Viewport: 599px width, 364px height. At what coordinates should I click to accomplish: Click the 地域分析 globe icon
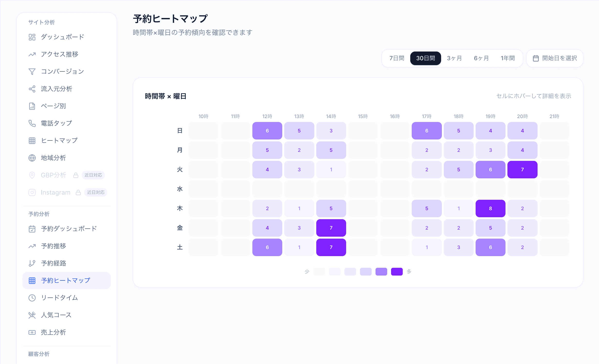pyautogui.click(x=32, y=158)
